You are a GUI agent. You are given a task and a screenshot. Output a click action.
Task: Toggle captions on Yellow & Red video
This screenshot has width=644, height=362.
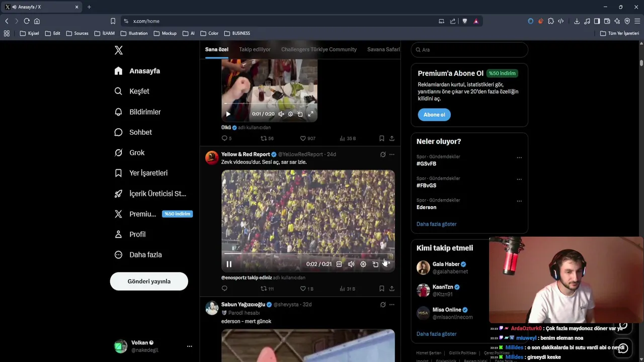[339, 264]
